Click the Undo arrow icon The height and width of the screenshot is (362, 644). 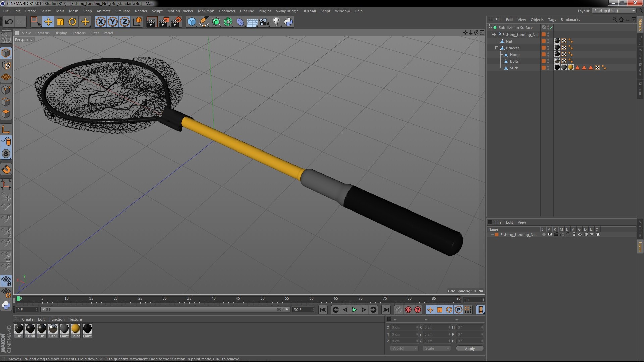coord(9,22)
